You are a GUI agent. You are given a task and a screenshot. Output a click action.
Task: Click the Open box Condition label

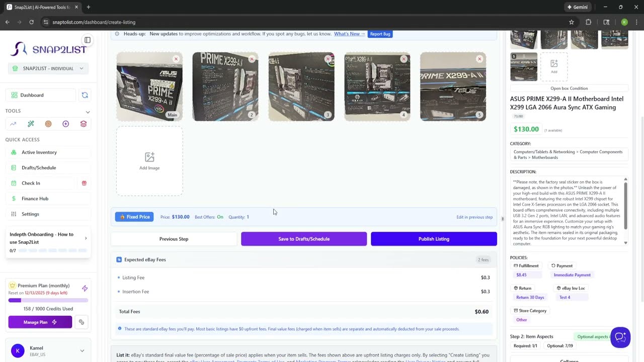pyautogui.click(x=569, y=88)
